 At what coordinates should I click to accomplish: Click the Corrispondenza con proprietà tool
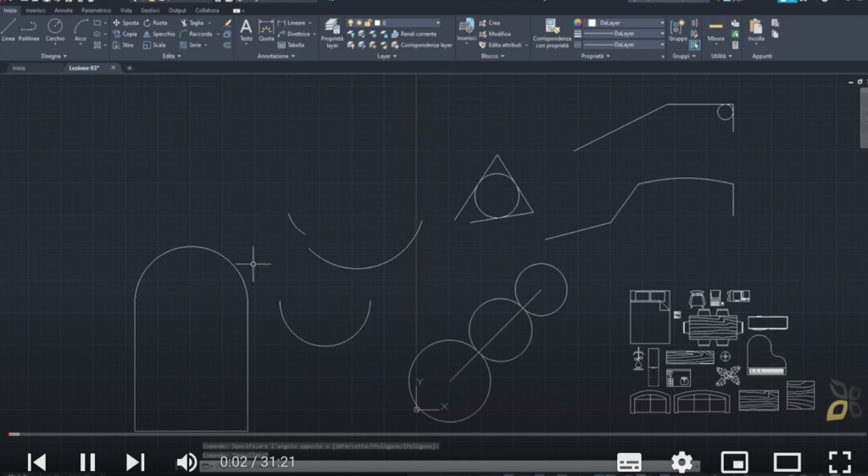[x=552, y=33]
